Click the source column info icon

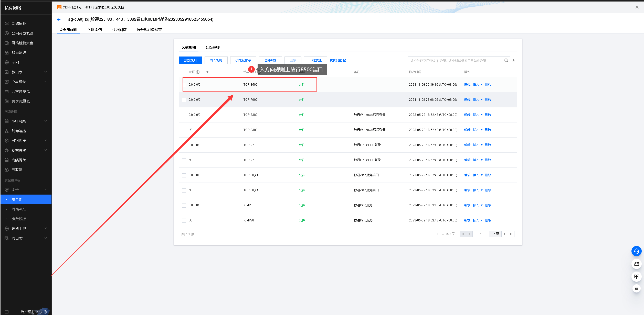click(198, 72)
